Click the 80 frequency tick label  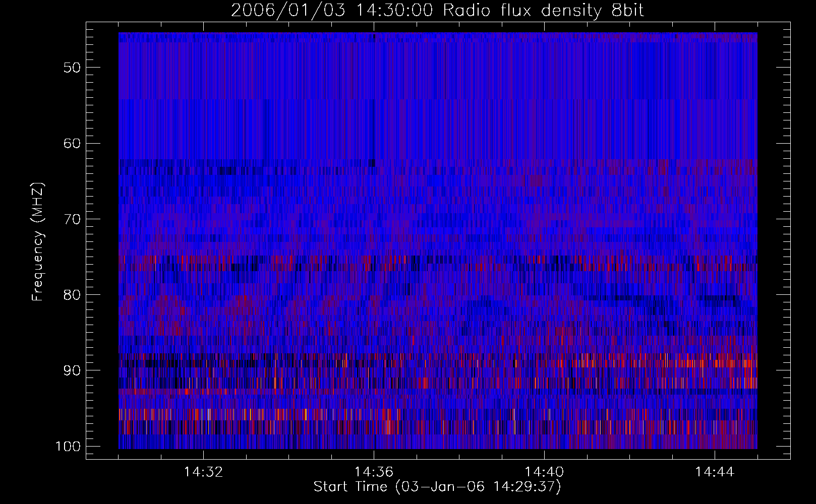coord(72,295)
